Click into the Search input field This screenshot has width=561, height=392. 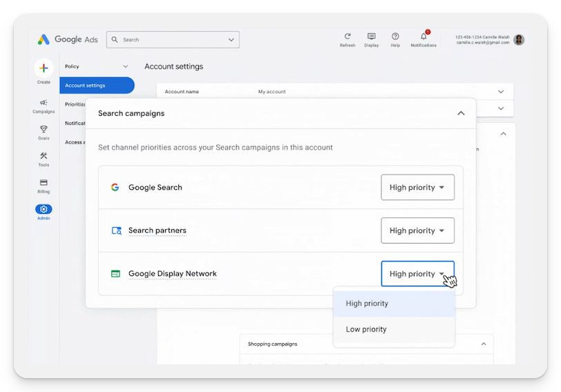pos(173,39)
